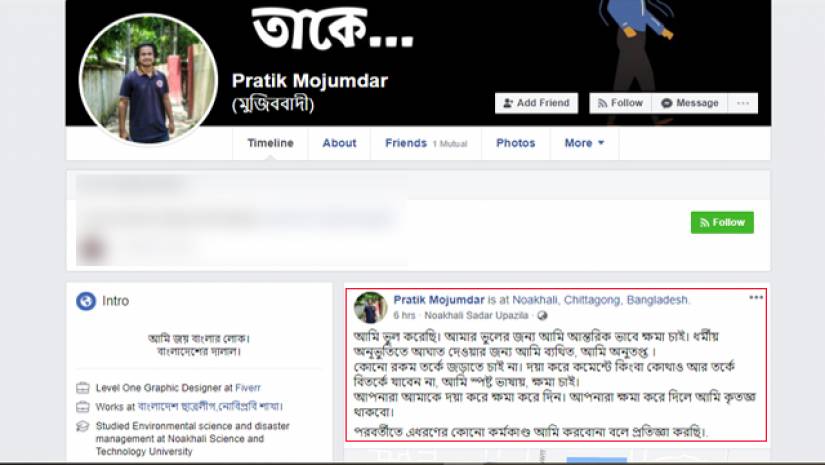Click the Intro globe icon
Image resolution: width=825 pixels, height=465 pixels.
86,301
